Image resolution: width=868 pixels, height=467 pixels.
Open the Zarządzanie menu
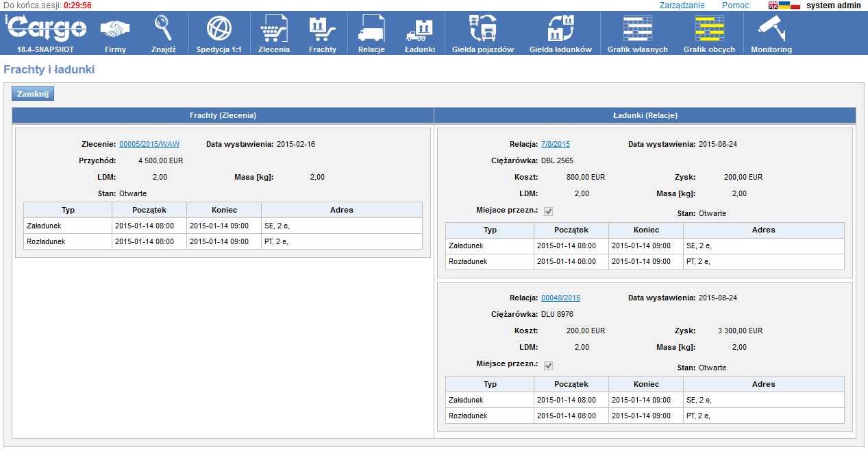pyautogui.click(x=682, y=5)
